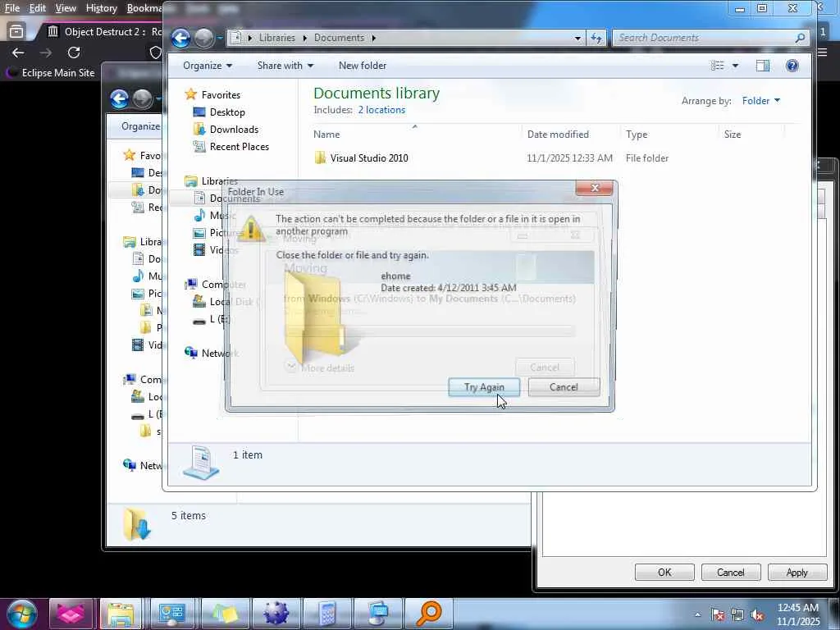The width and height of the screenshot is (840, 630).
Task: Open the orange magnifier taskbar app
Action: (x=428, y=614)
